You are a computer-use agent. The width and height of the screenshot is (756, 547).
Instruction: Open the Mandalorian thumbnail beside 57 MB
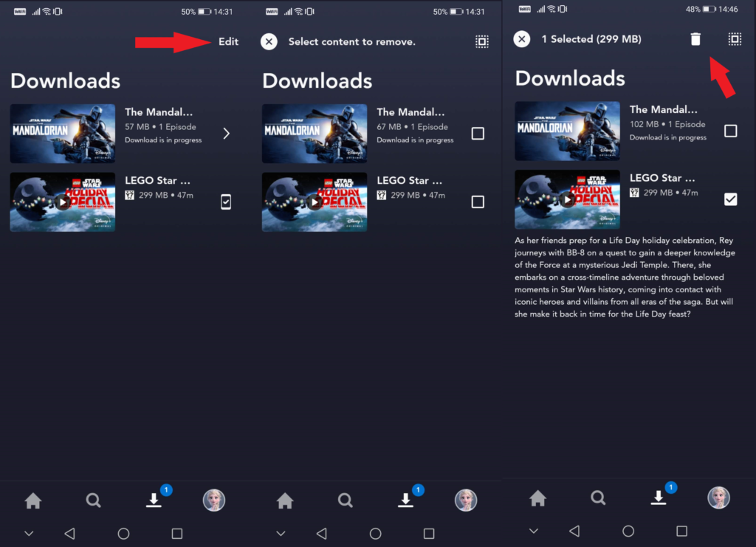tap(63, 134)
